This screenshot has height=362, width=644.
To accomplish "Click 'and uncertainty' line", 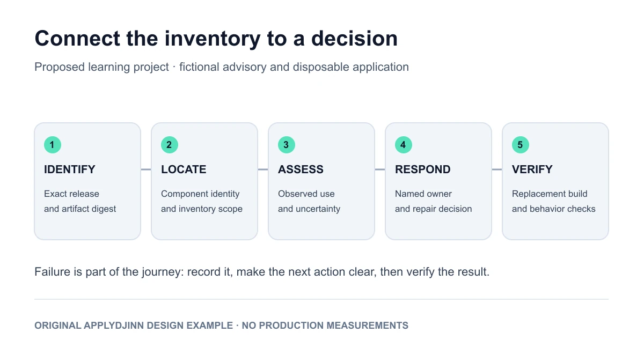I will click(309, 209).
